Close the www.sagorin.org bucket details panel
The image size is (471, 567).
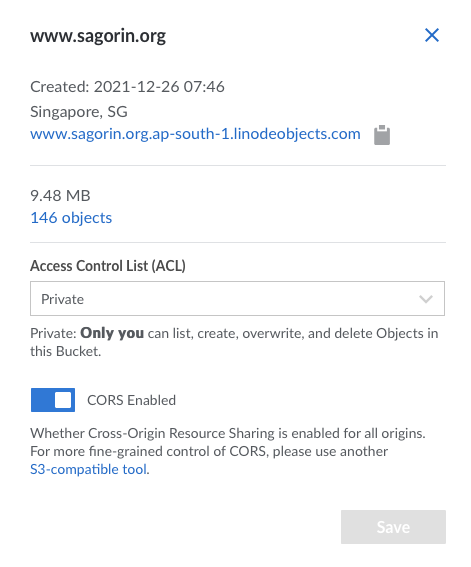pos(432,35)
